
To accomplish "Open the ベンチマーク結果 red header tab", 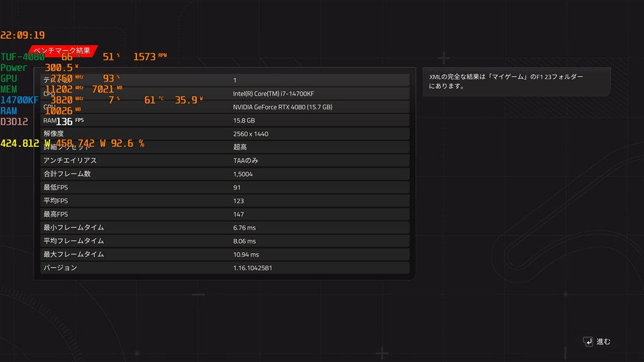I will pyautogui.click(x=62, y=51).
